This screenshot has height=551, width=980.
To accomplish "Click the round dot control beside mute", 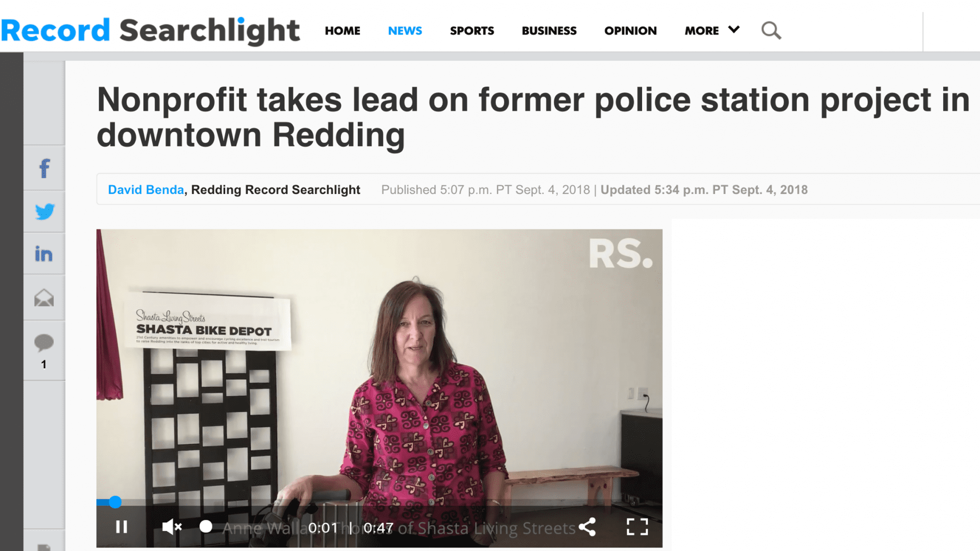I will (x=206, y=527).
